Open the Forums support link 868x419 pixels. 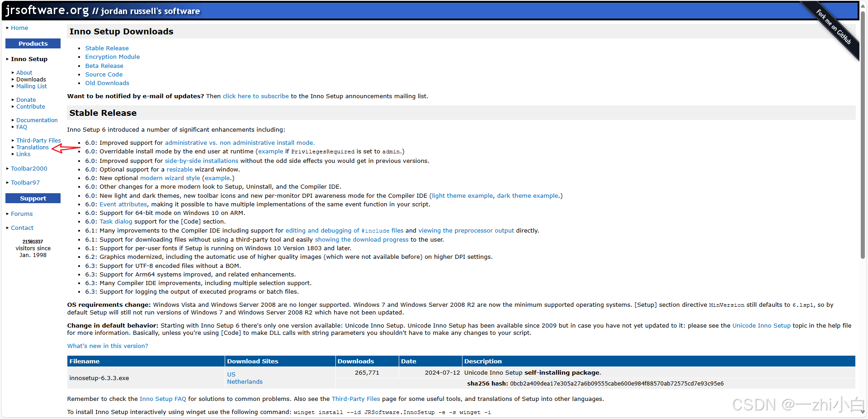point(22,214)
